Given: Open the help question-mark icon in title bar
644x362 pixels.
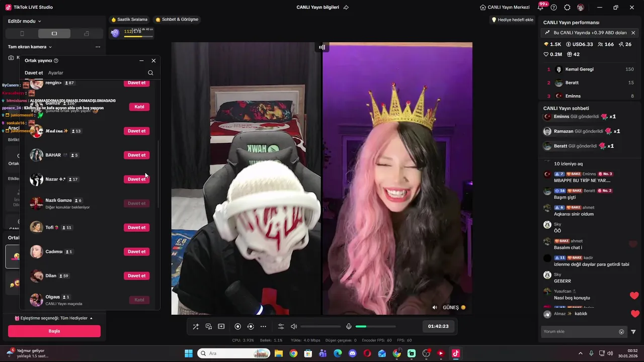Looking at the screenshot, I should 554,8.
